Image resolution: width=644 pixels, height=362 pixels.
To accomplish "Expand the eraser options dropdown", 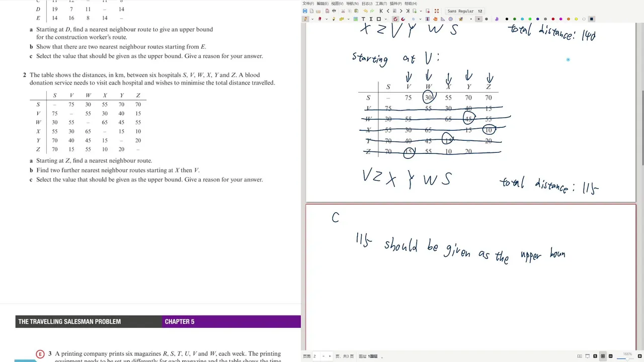I will pos(327,19).
